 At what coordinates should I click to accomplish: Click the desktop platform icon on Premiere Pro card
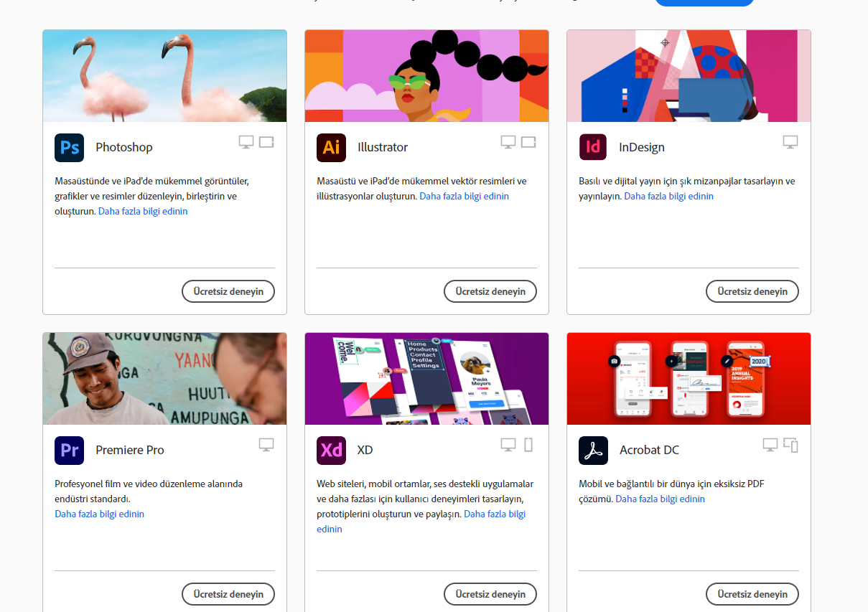(x=266, y=445)
